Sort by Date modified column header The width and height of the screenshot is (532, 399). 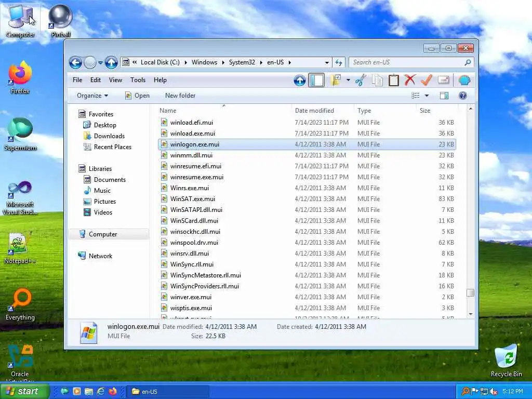323,111
